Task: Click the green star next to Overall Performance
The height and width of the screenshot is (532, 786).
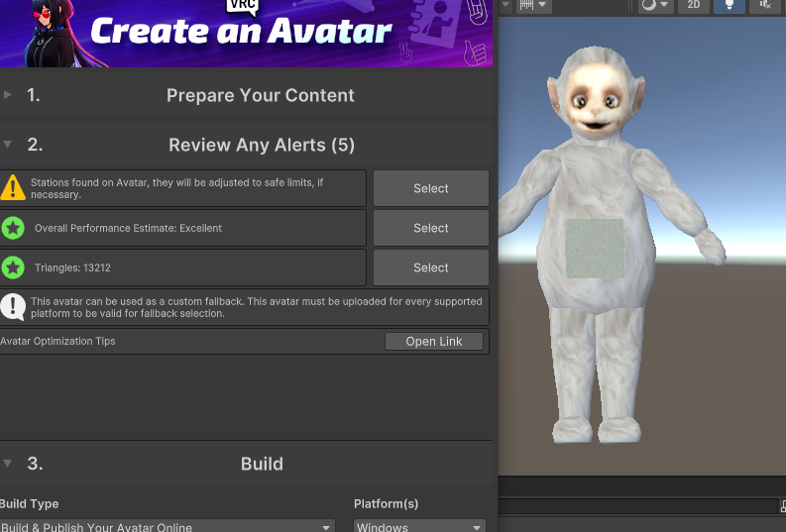Action: click(x=13, y=228)
